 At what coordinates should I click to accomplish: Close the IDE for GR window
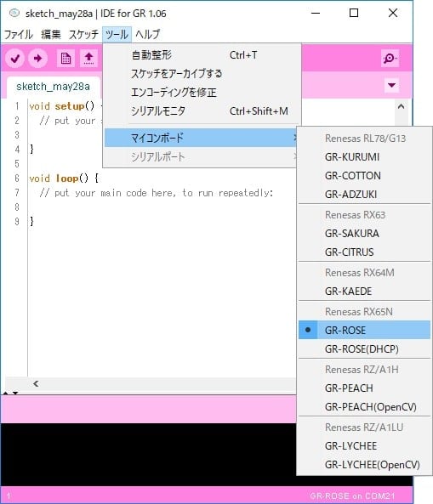393,14
